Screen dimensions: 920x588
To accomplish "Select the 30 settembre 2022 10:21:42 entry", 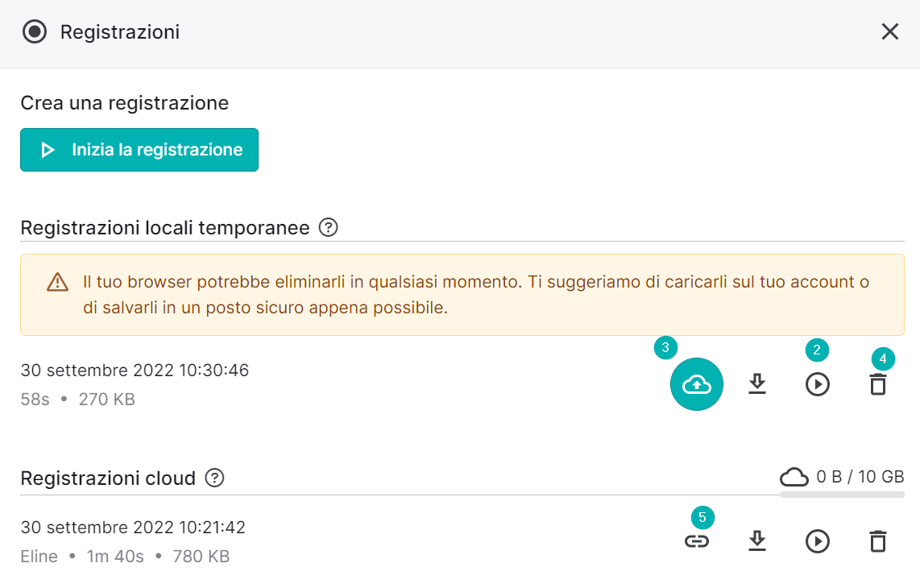I will [x=133, y=527].
